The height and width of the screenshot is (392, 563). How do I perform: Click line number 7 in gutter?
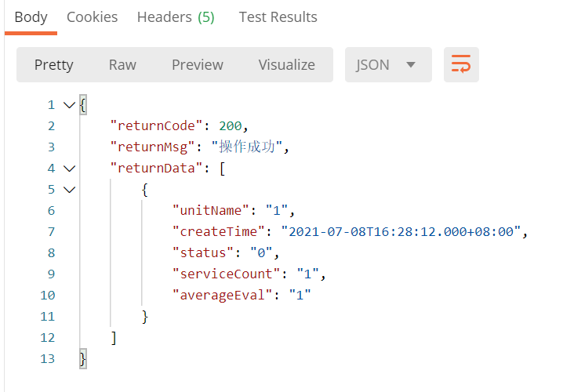(51, 232)
